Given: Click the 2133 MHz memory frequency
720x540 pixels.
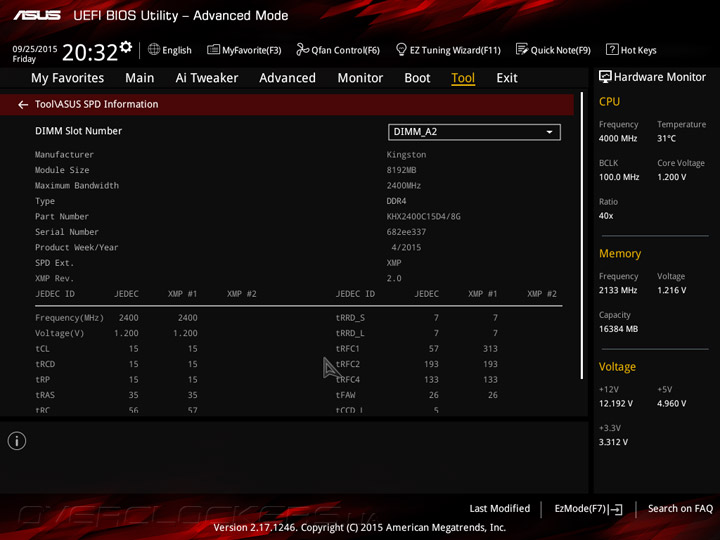Looking at the screenshot, I should pos(618,290).
